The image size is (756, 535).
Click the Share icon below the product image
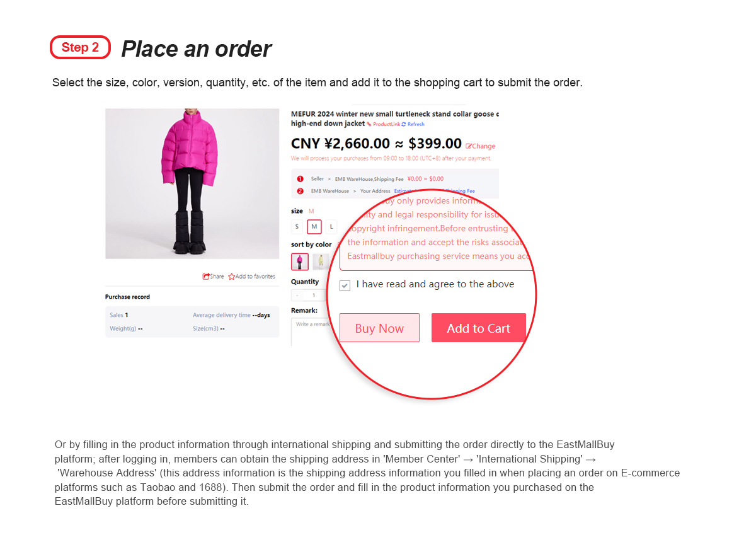tap(206, 276)
